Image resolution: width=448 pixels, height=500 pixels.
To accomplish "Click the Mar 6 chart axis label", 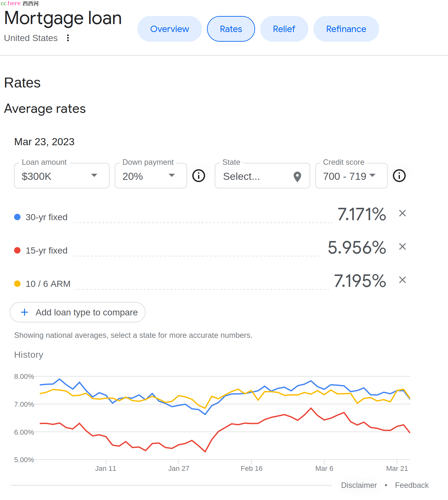I will coord(324,469).
